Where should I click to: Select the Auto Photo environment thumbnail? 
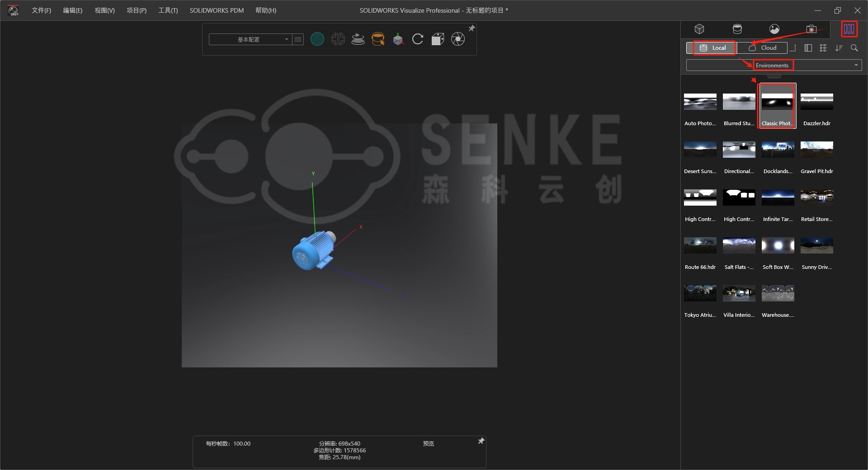pos(700,102)
